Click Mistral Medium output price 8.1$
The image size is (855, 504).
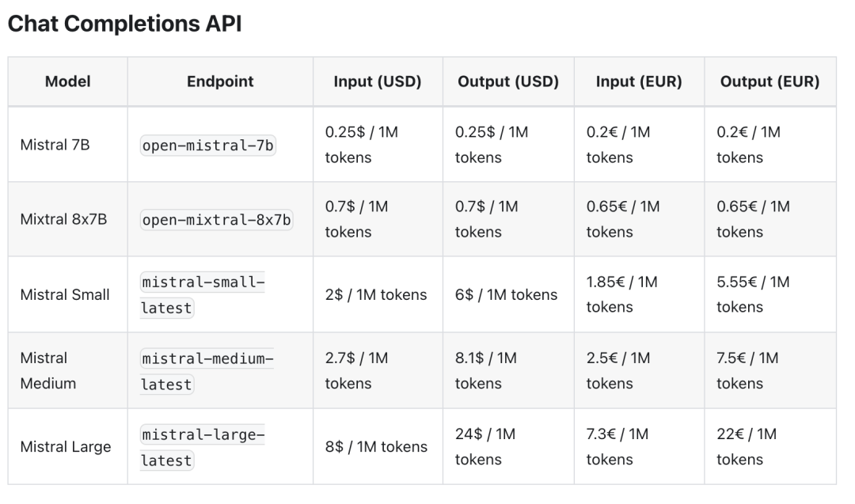coord(486,370)
